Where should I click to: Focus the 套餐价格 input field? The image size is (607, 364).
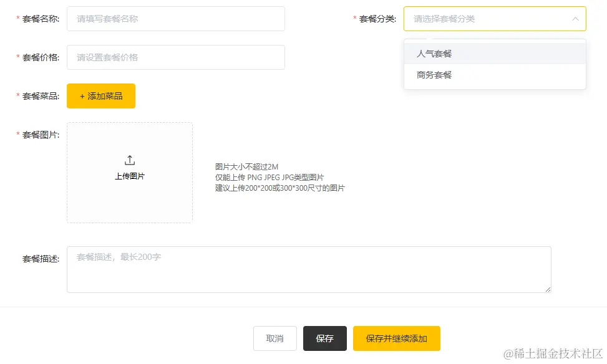click(x=176, y=57)
